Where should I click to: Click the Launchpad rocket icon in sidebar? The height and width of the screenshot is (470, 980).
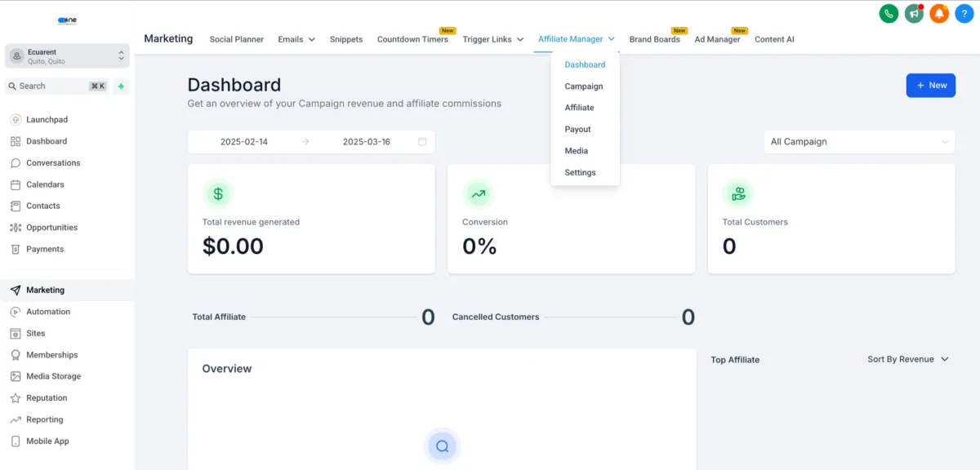pos(16,119)
